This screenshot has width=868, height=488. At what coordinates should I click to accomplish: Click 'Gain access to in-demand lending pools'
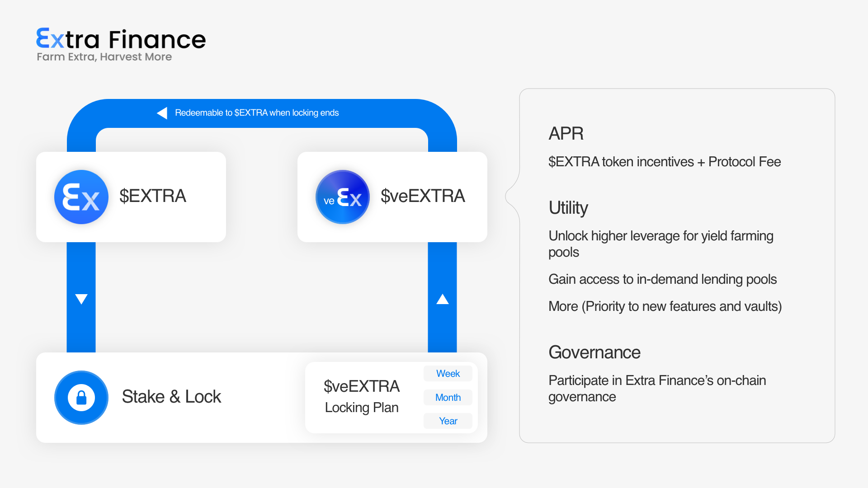(x=662, y=279)
